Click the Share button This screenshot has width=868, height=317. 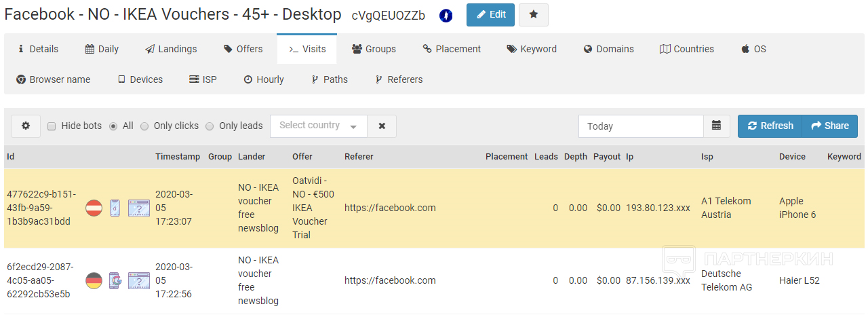pos(830,126)
